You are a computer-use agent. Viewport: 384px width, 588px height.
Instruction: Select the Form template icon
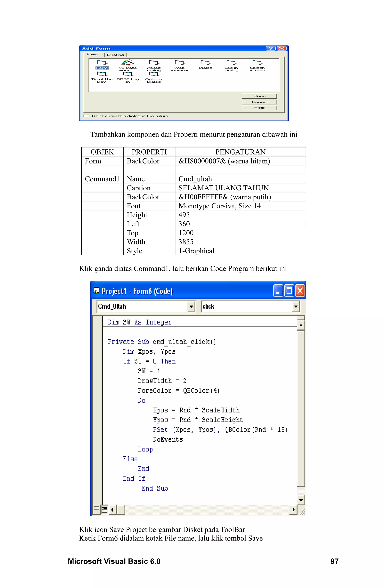[x=101, y=63]
